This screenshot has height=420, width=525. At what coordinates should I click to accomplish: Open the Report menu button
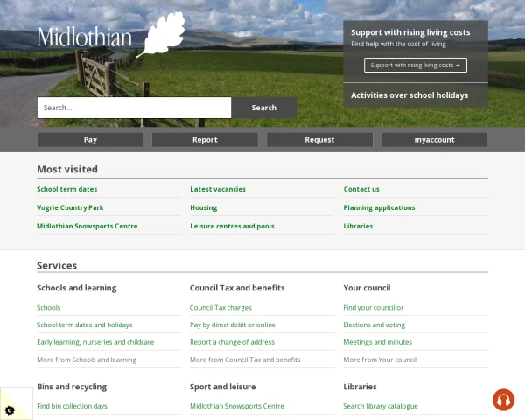coord(205,140)
